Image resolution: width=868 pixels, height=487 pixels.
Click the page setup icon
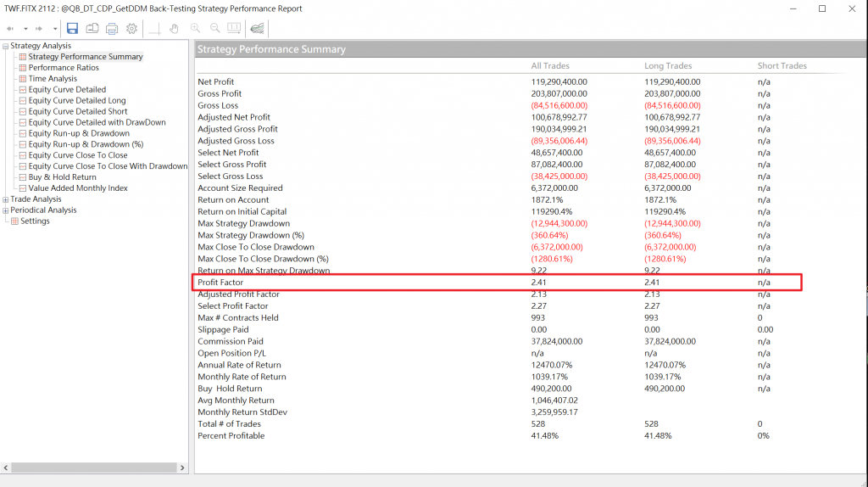point(92,29)
